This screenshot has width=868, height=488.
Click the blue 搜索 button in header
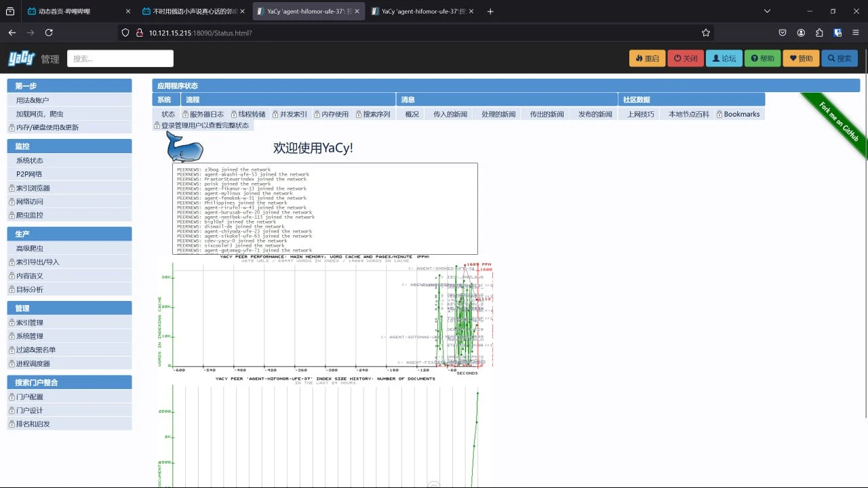[840, 58]
